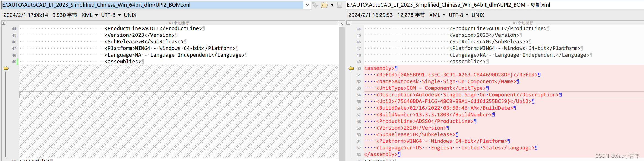The width and height of the screenshot is (644, 161).
Task: Click Name Autodesk Single Sign On Component line
Action: point(446,81)
